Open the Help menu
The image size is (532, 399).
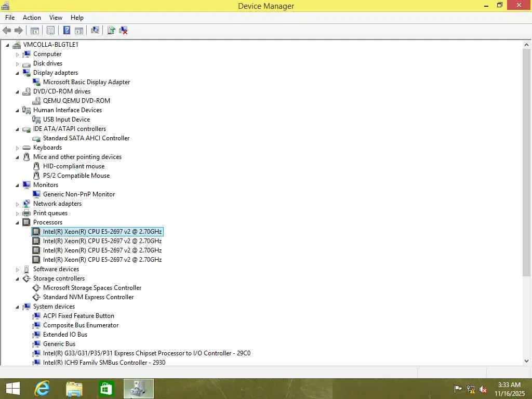(77, 18)
